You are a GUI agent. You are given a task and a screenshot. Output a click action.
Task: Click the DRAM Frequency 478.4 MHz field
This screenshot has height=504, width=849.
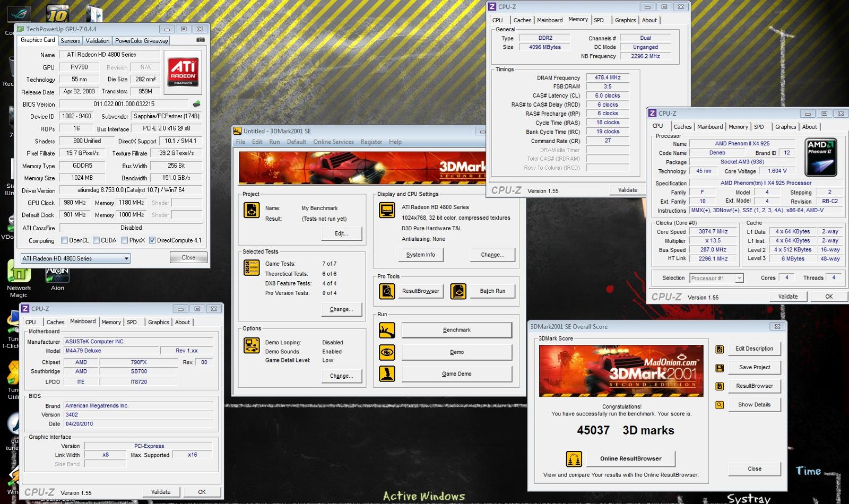pyautogui.click(x=608, y=77)
